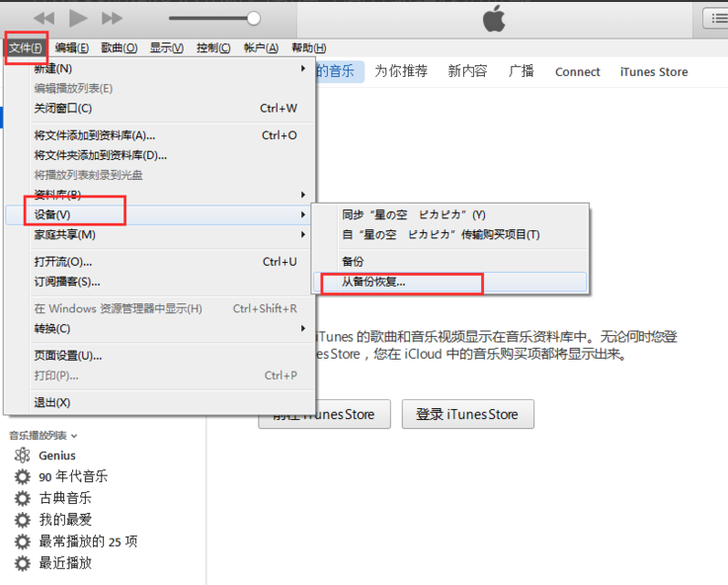Click the play button

(x=78, y=18)
